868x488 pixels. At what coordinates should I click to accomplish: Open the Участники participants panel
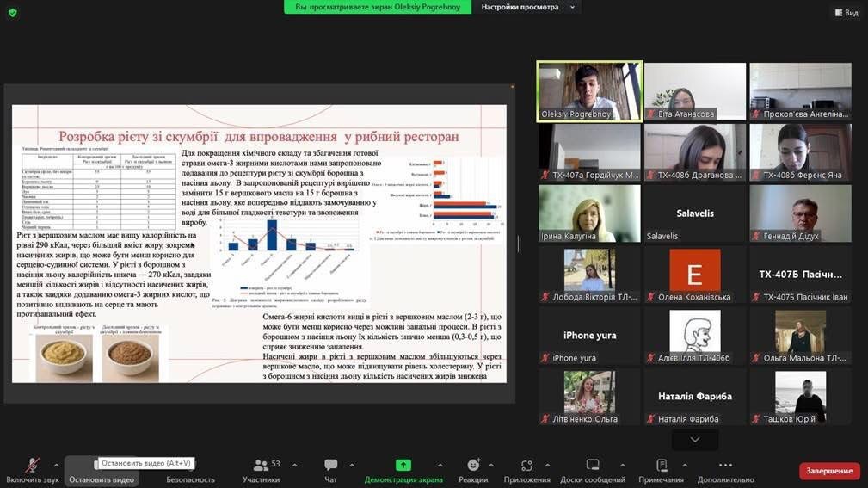coord(261,471)
